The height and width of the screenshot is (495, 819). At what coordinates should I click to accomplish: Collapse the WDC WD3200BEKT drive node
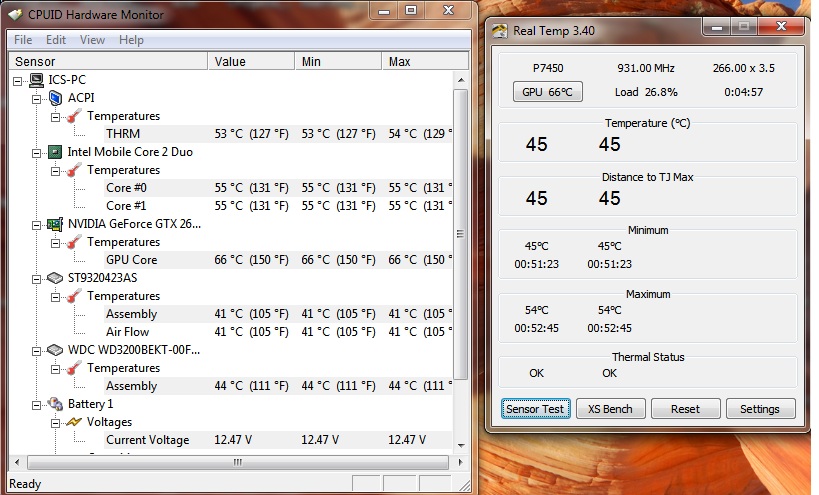pyautogui.click(x=36, y=351)
